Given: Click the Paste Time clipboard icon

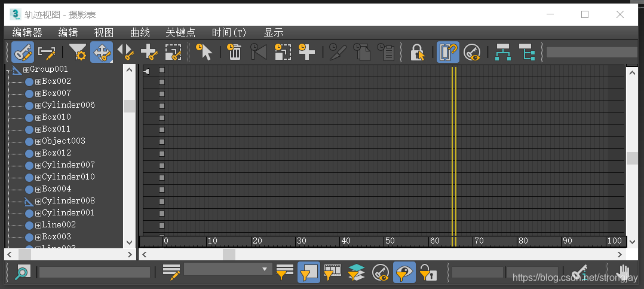Looking at the screenshot, I should click(x=386, y=52).
